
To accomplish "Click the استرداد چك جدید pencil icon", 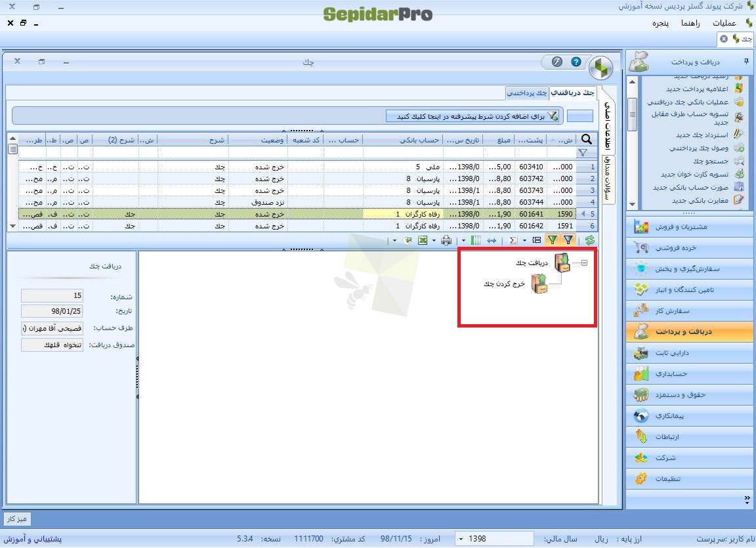I will pyautogui.click(x=739, y=135).
